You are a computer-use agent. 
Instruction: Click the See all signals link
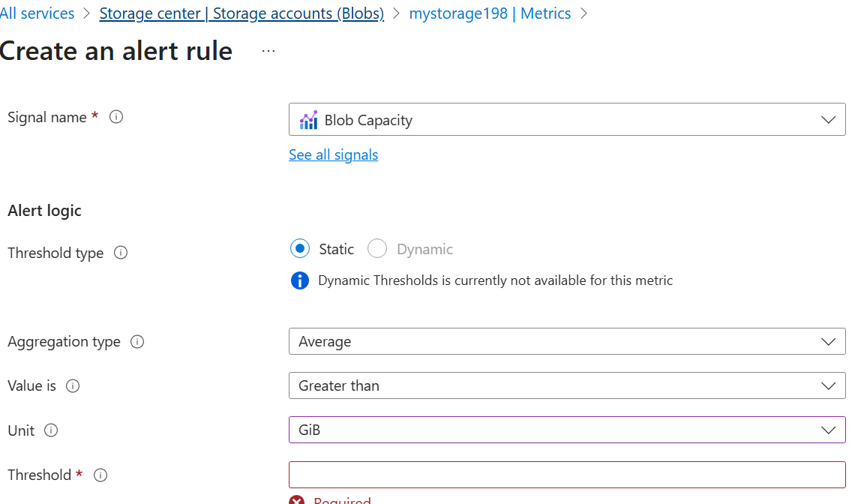point(333,154)
